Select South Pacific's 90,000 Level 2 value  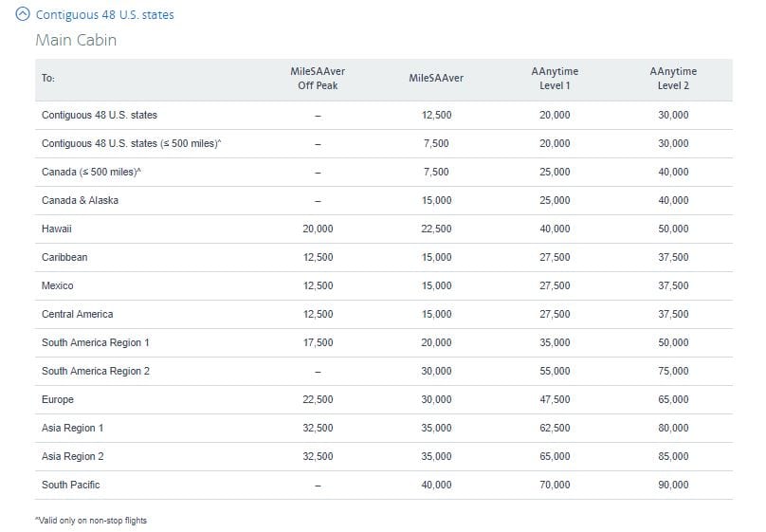coord(673,486)
